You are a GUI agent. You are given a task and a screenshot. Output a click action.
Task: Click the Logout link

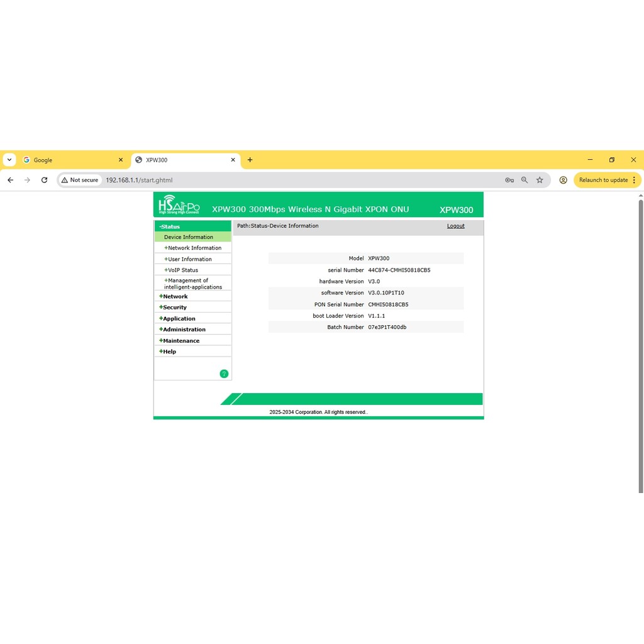455,226
